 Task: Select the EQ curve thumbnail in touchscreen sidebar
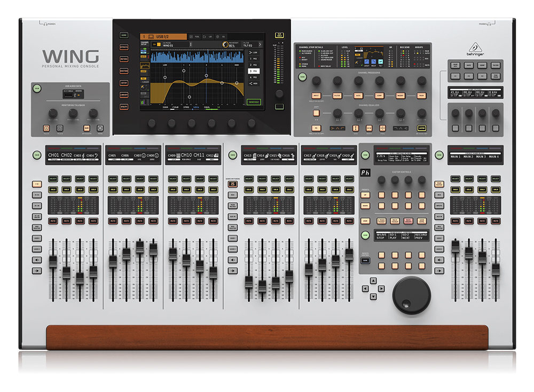145,66
